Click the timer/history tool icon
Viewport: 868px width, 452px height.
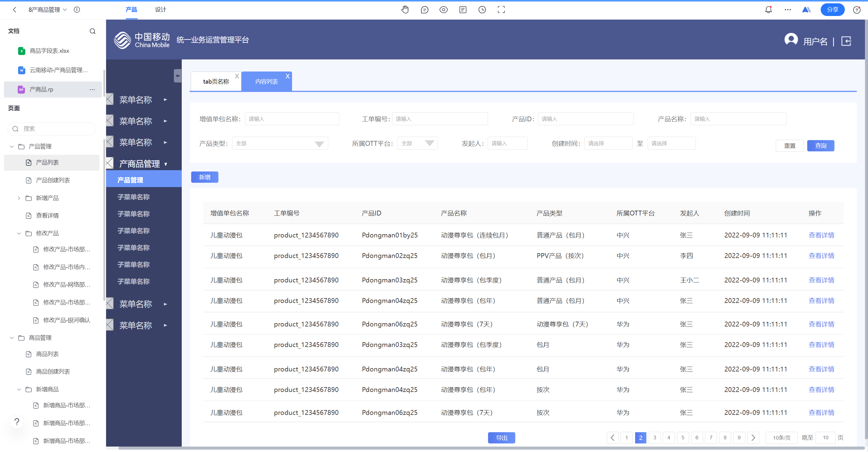pyautogui.click(x=482, y=10)
